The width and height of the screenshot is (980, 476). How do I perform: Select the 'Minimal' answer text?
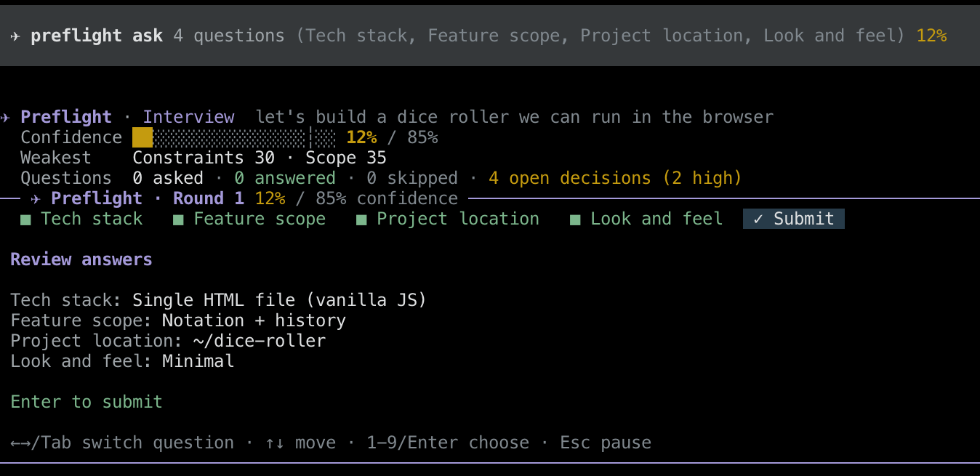pyautogui.click(x=198, y=361)
